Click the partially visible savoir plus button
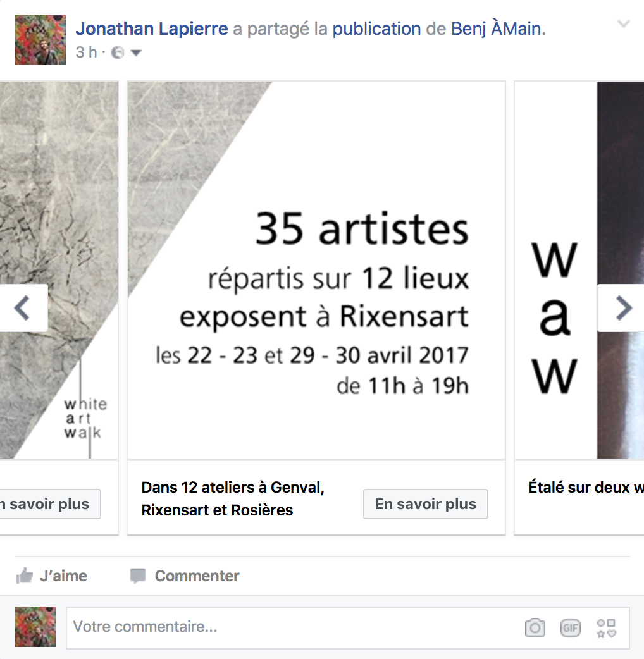644x659 pixels. point(50,504)
